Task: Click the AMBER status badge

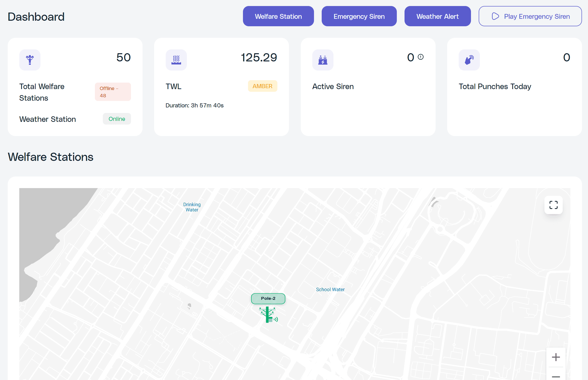Action: point(262,86)
